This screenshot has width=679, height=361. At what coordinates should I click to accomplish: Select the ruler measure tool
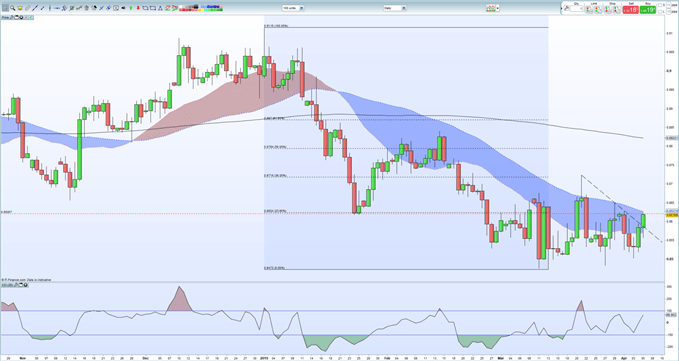[27, 8]
